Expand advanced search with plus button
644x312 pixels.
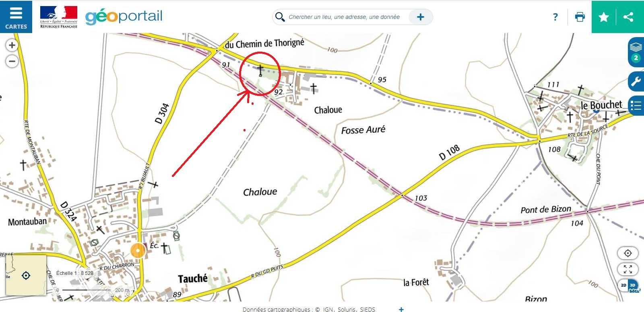coord(421,17)
